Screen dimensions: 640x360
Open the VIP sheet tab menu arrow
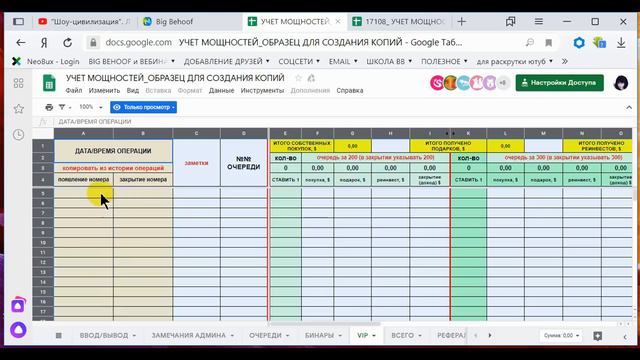coord(374,336)
